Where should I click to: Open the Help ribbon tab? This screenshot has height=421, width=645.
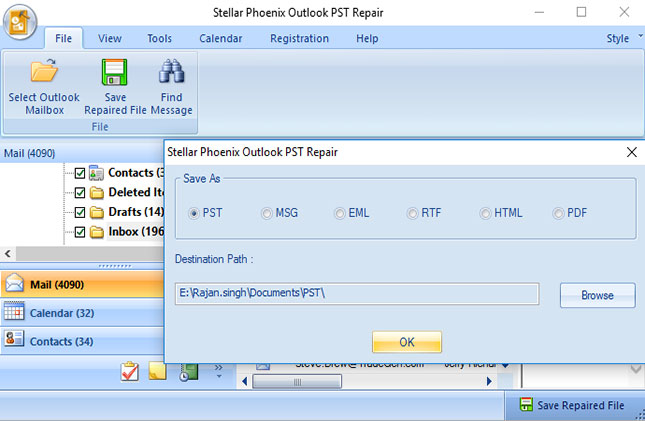[367, 39]
